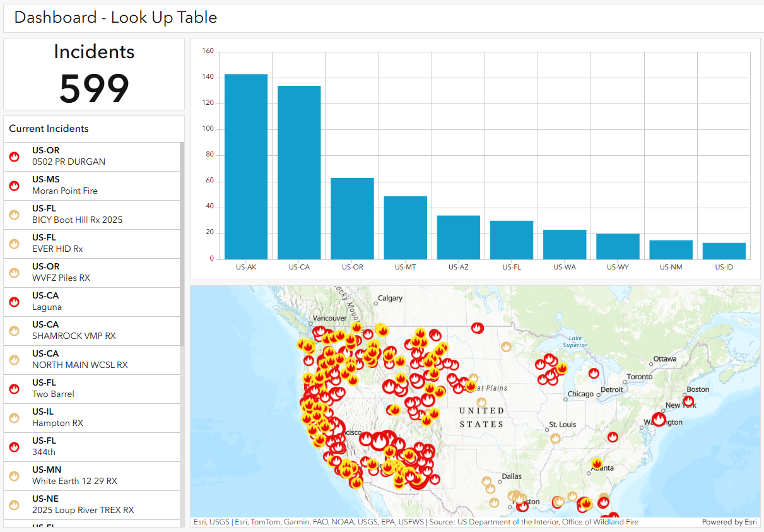The width and height of the screenshot is (764, 532).
Task: Select the fire marker near New York on the map
Action: 688,400
